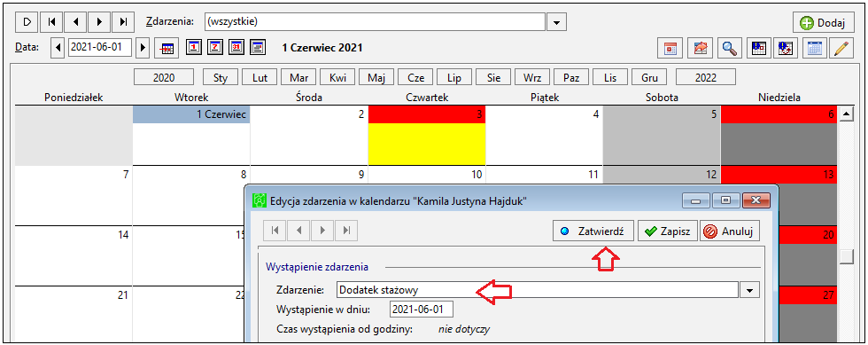868x345 pixels.
Task: Switch to the year 2022 tab
Action: click(x=705, y=78)
